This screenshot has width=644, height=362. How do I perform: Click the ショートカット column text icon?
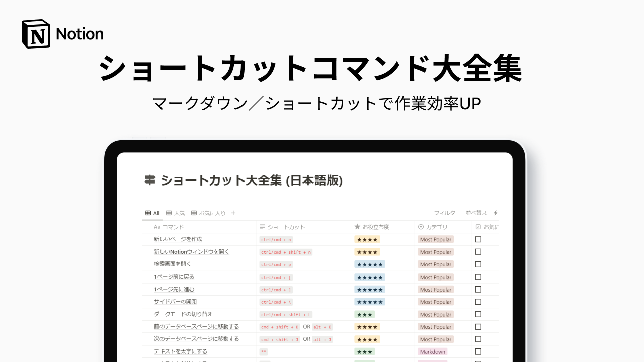pyautogui.click(x=262, y=227)
